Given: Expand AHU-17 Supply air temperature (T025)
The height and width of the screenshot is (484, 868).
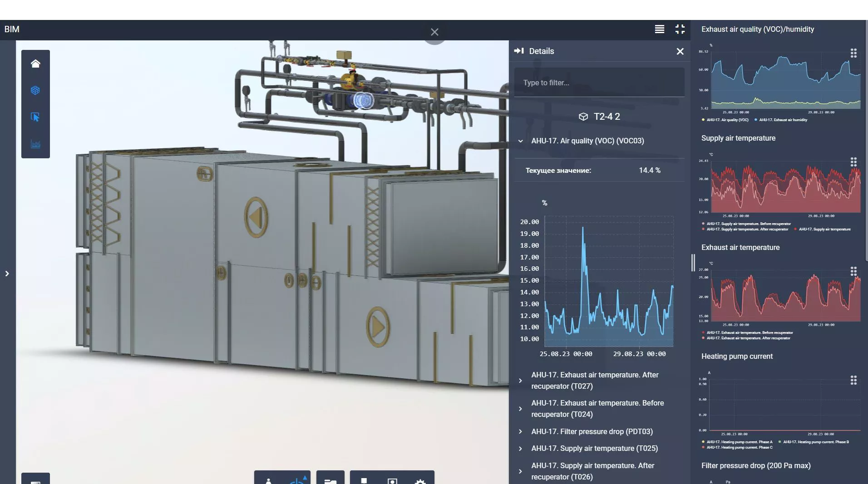Looking at the screenshot, I should [x=520, y=449].
